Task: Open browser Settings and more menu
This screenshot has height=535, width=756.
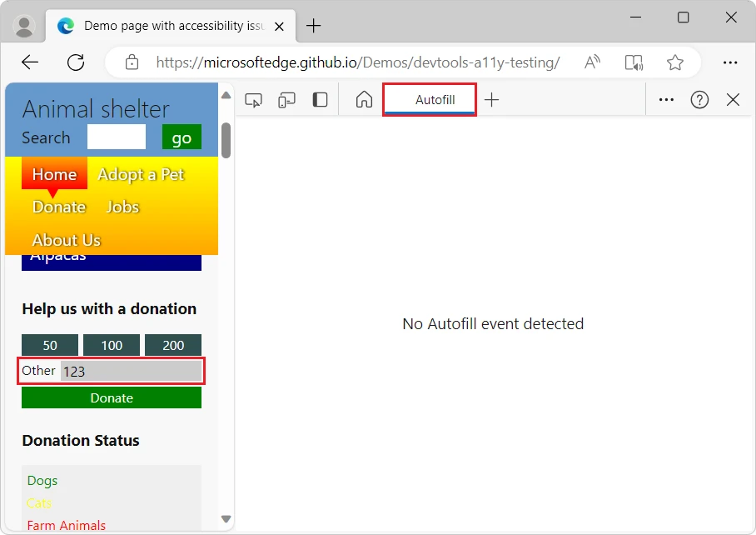Action: tap(730, 62)
